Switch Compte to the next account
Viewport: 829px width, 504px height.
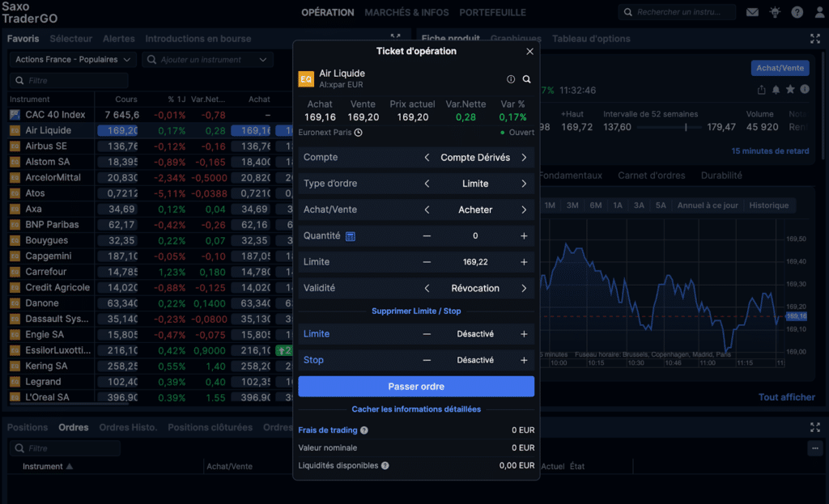pos(524,158)
